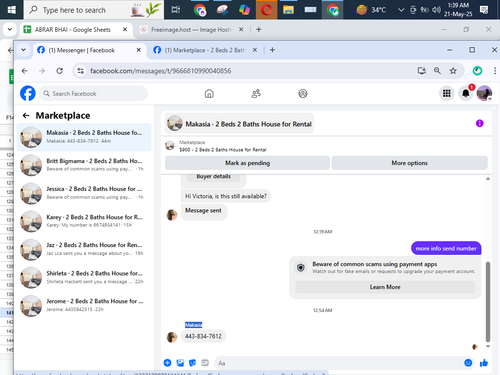The width and height of the screenshot is (500, 375).
Task: Open Makasia chat in the list
Action: click(84, 137)
